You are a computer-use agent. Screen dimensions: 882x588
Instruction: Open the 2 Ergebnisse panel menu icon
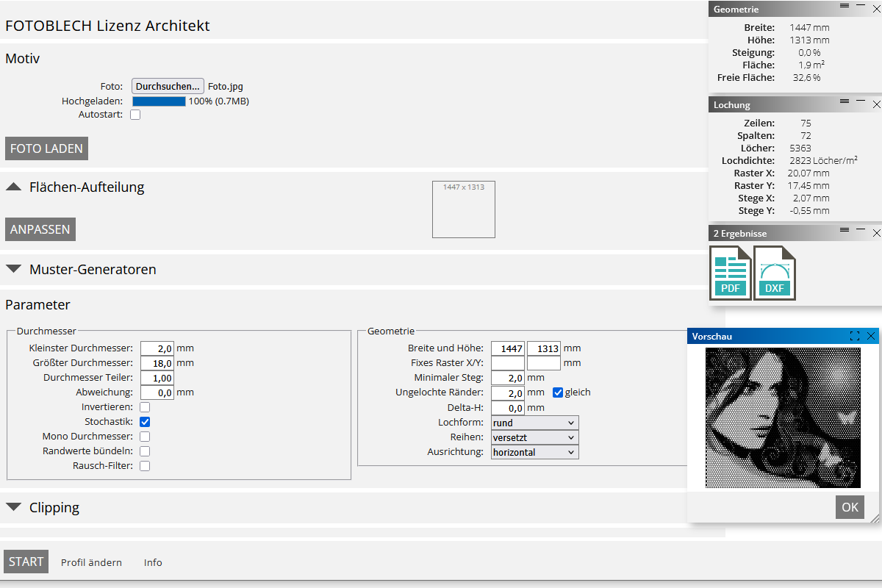(x=845, y=229)
